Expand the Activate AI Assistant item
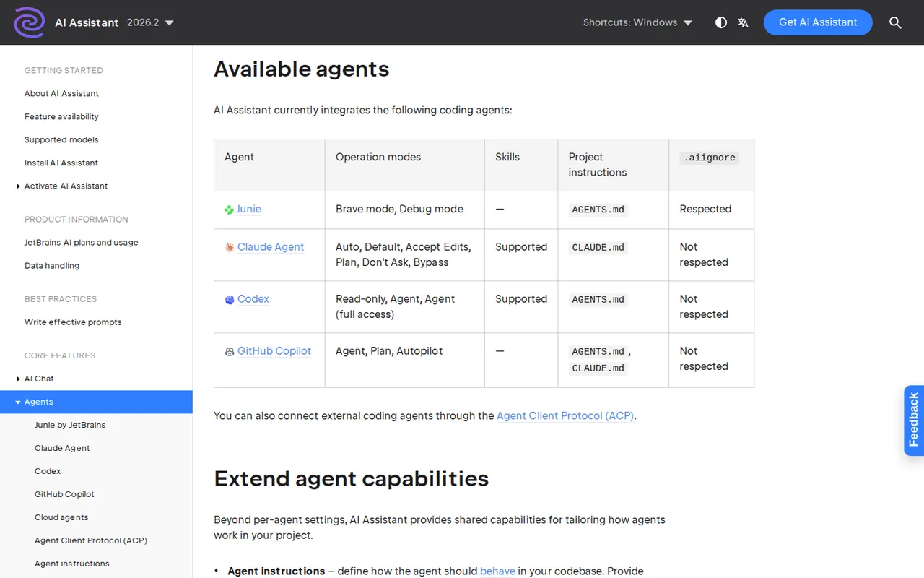Image resolution: width=924 pixels, height=578 pixels. coord(19,186)
